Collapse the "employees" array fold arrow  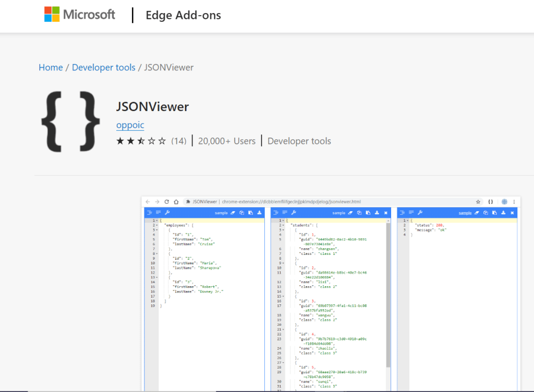(157, 225)
